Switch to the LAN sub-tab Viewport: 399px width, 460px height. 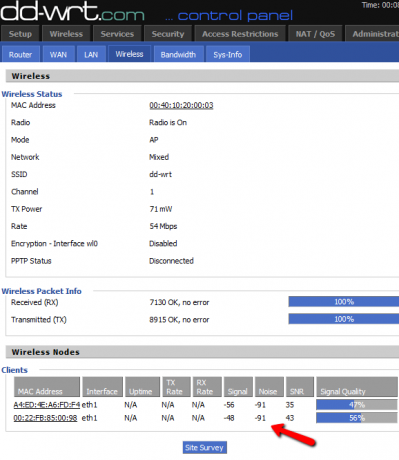(91, 54)
